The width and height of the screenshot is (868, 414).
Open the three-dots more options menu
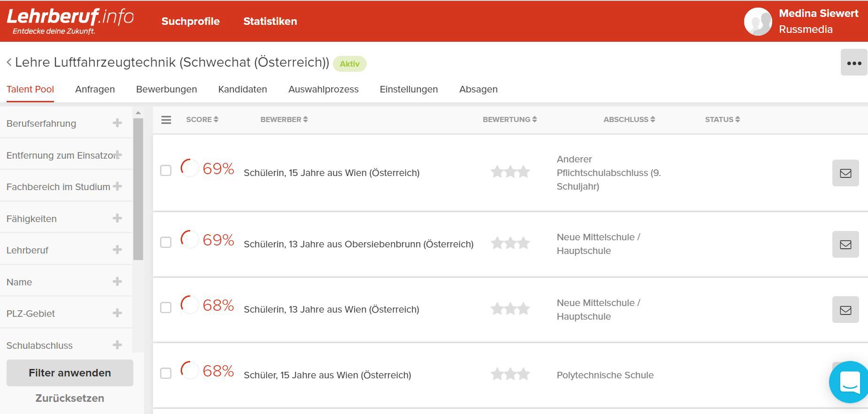[853, 63]
